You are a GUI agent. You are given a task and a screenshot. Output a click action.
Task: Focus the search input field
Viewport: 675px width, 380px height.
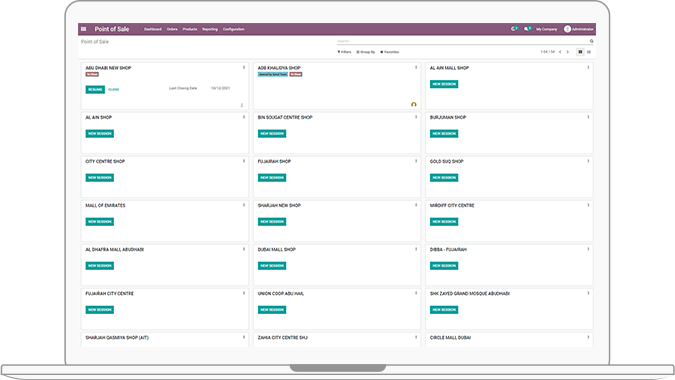coord(463,41)
